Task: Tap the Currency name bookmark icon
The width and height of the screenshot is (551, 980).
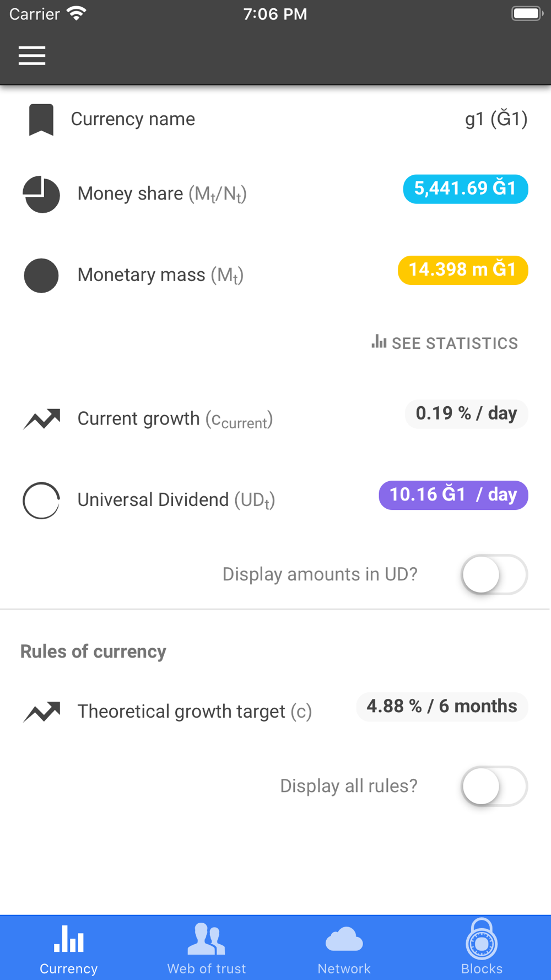Action: (41, 120)
